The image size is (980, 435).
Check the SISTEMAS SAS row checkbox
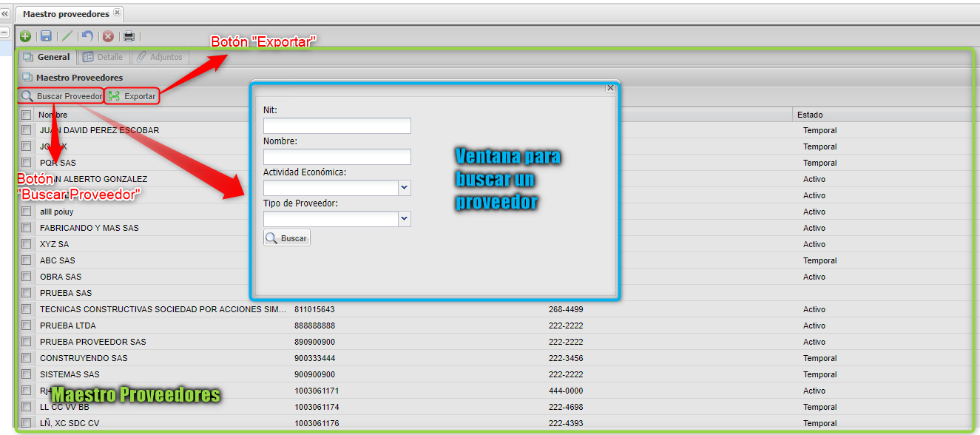coord(27,374)
